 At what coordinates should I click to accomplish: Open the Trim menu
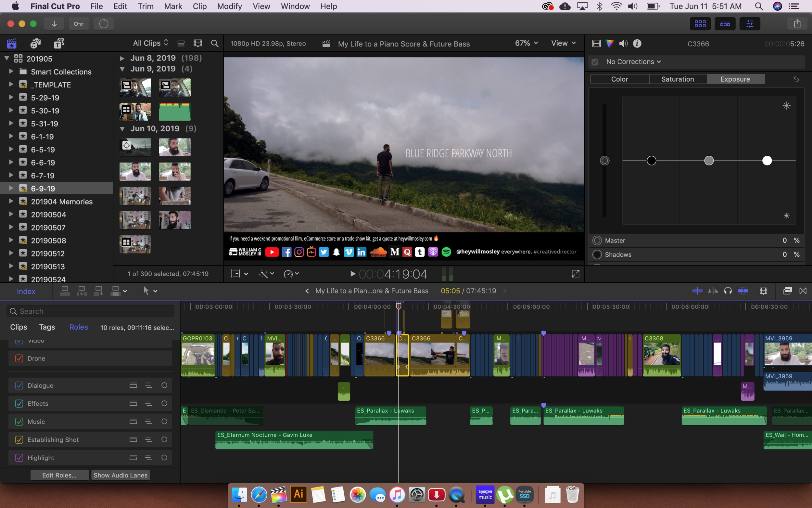(x=145, y=7)
